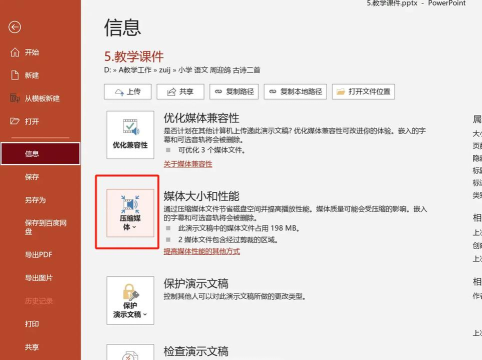The height and width of the screenshot is (360, 482).
Task: Click the text 可优化 3 个媒体文件
Action: point(212,150)
